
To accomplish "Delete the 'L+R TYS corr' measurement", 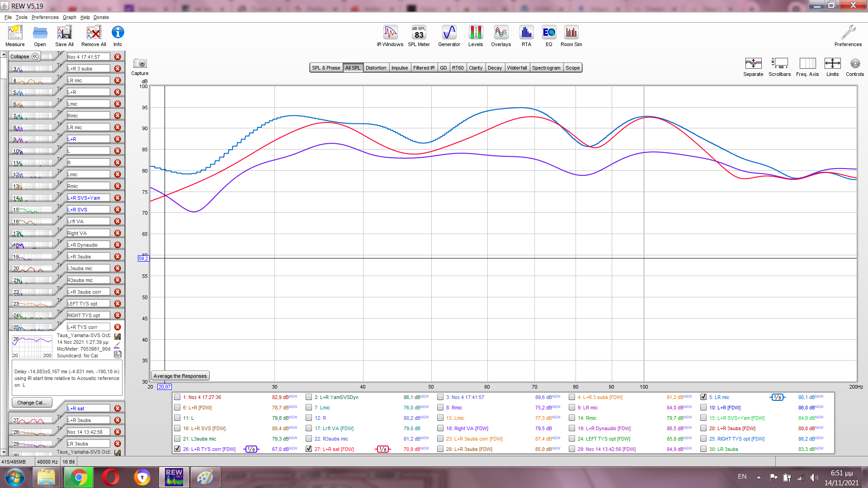I will click(118, 327).
